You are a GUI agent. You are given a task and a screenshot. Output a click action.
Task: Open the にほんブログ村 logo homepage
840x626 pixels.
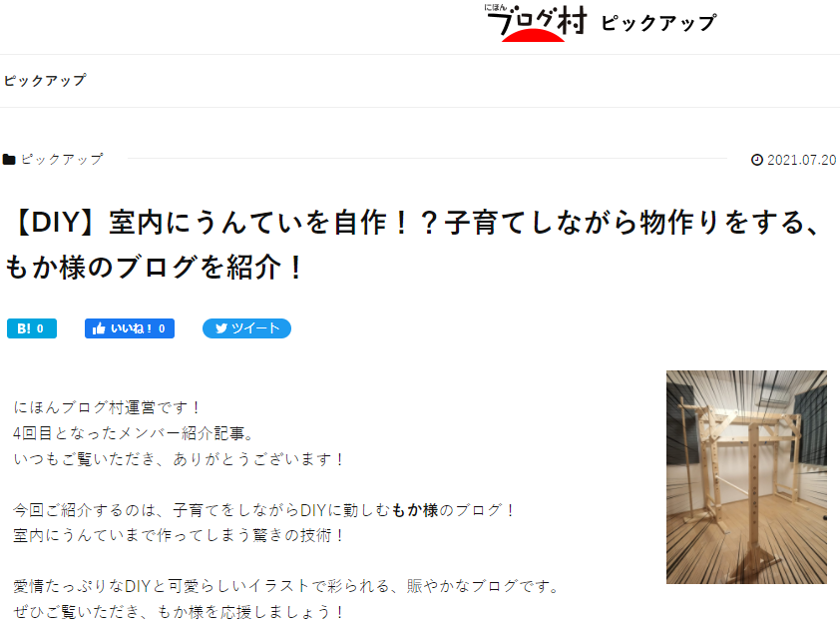pos(536,23)
